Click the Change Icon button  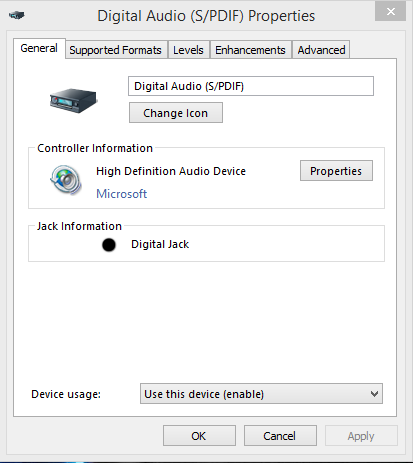(176, 113)
